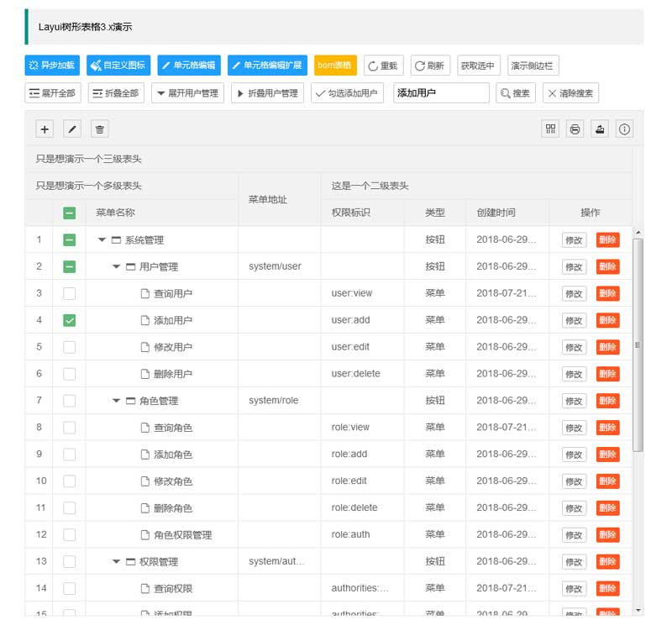Click the orange bom表格 button
The height and width of the screenshot is (636, 672).
(335, 66)
